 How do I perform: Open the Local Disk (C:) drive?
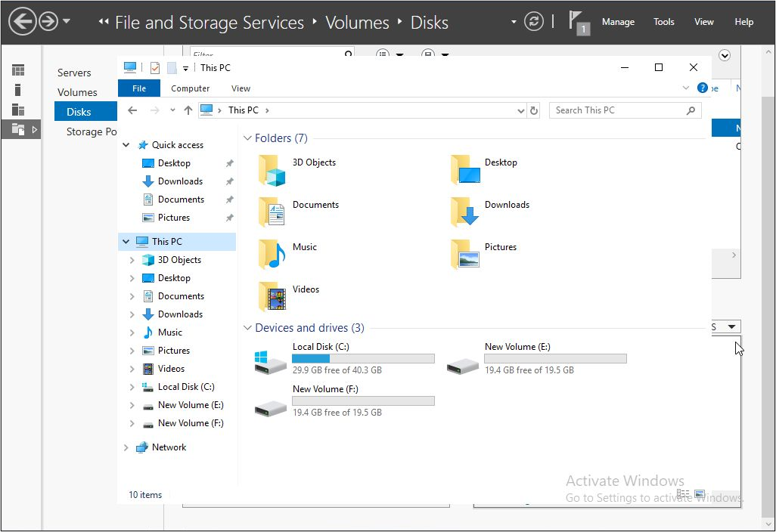coord(271,360)
